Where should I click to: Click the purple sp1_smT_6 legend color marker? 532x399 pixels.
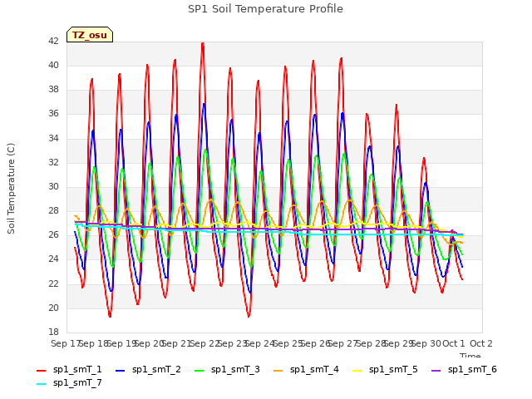[x=436, y=371]
